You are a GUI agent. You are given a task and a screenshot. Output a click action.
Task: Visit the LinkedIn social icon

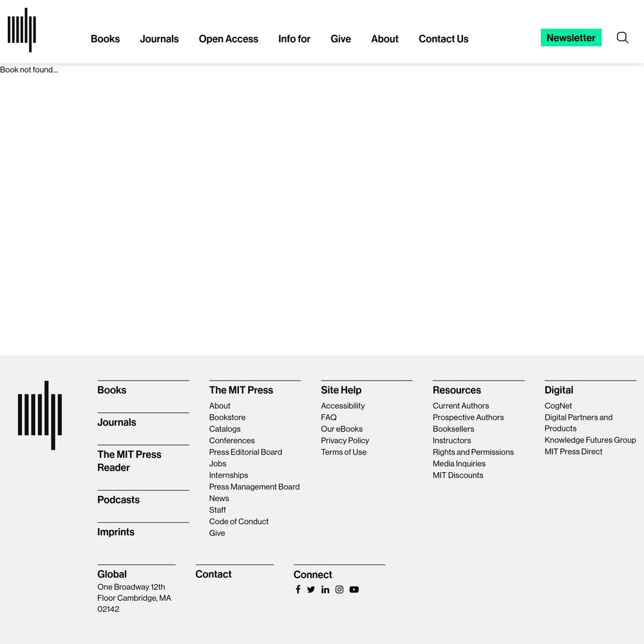(x=325, y=589)
